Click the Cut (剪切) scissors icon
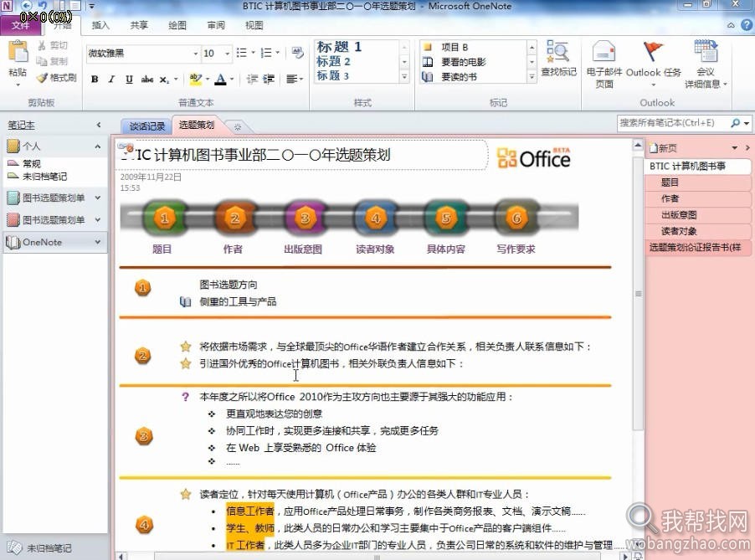755x560 pixels. pos(42,45)
